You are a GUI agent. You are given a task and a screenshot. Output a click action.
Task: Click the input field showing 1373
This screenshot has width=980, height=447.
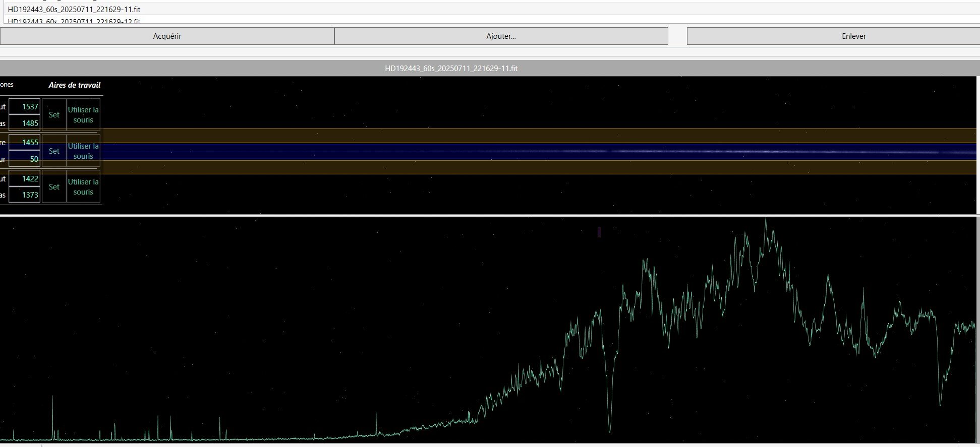(x=24, y=195)
